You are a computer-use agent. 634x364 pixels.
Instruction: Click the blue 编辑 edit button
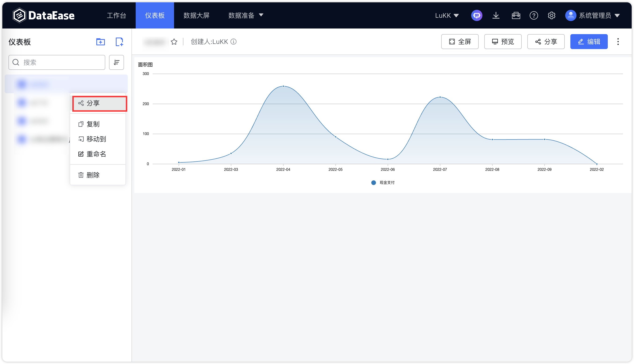(x=589, y=42)
